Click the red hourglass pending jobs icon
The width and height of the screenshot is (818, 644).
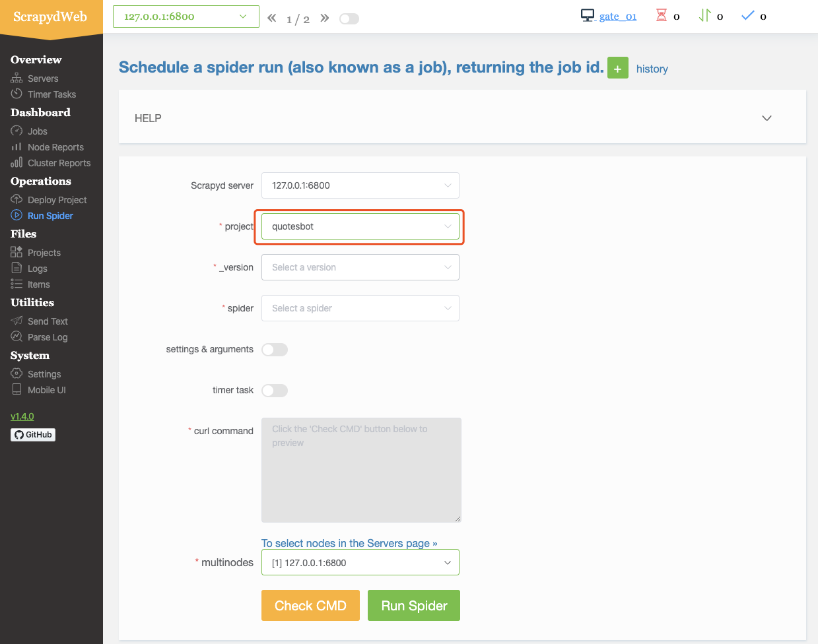coord(662,15)
